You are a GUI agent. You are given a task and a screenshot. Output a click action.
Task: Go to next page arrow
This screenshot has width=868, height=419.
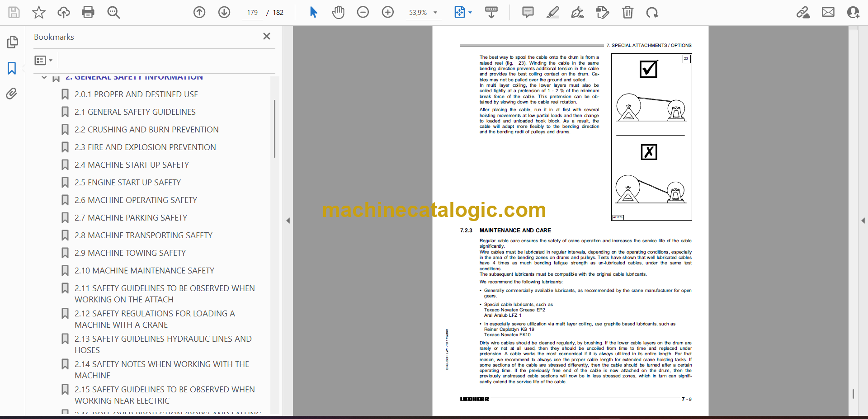(224, 12)
